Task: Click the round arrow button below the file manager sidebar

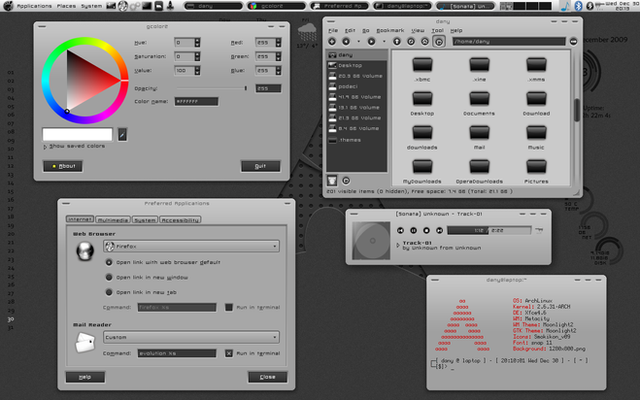Action: pos(346,180)
